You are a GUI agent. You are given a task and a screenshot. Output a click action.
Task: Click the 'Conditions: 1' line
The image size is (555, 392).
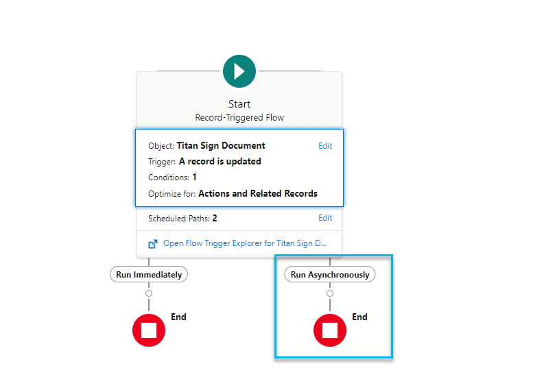click(x=172, y=177)
